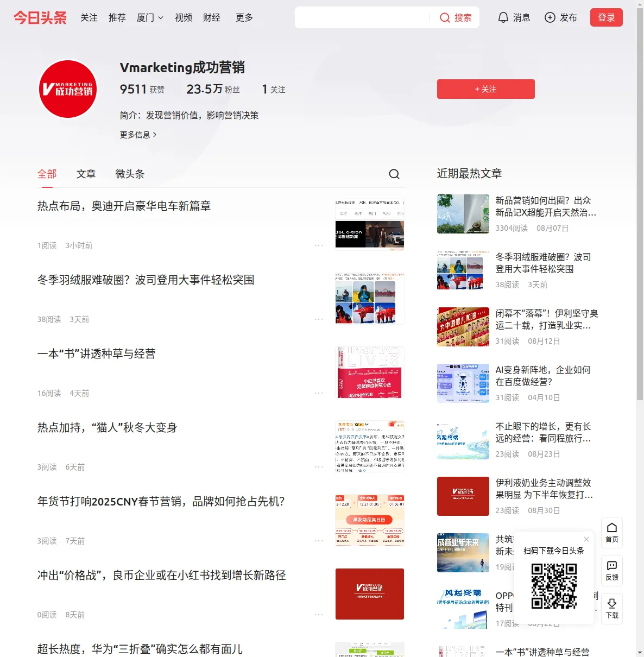This screenshot has width=644, height=657.
Task: Click the search magnifier icon in header
Action: 445,17
